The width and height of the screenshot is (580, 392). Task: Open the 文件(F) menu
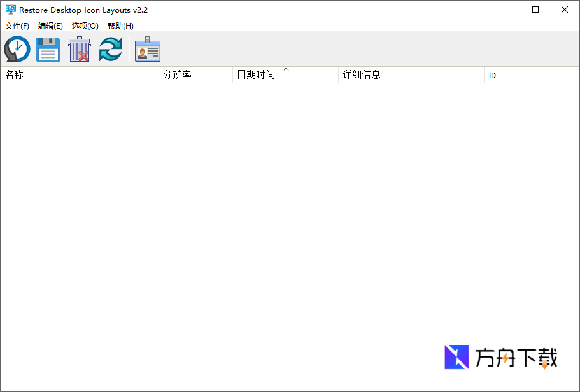(x=17, y=26)
